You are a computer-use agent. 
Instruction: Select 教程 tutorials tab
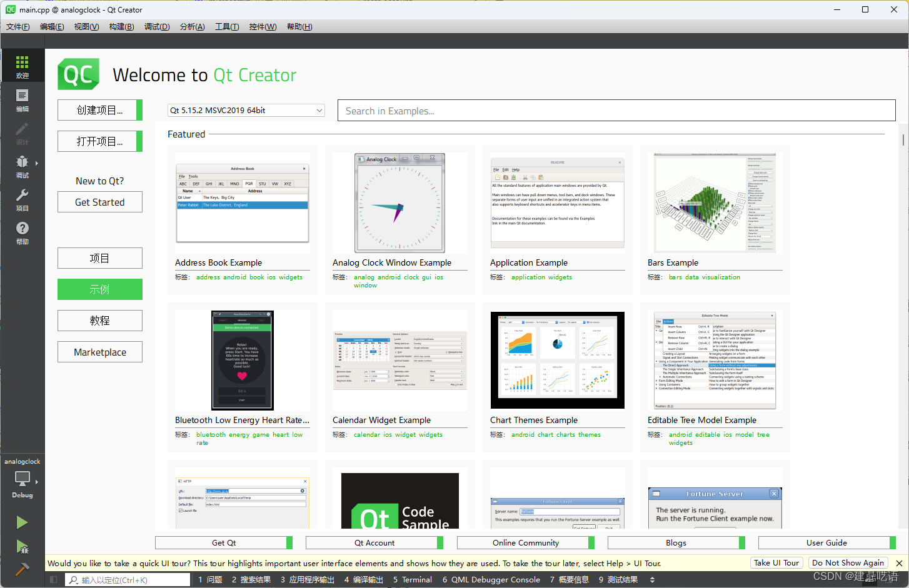point(100,321)
